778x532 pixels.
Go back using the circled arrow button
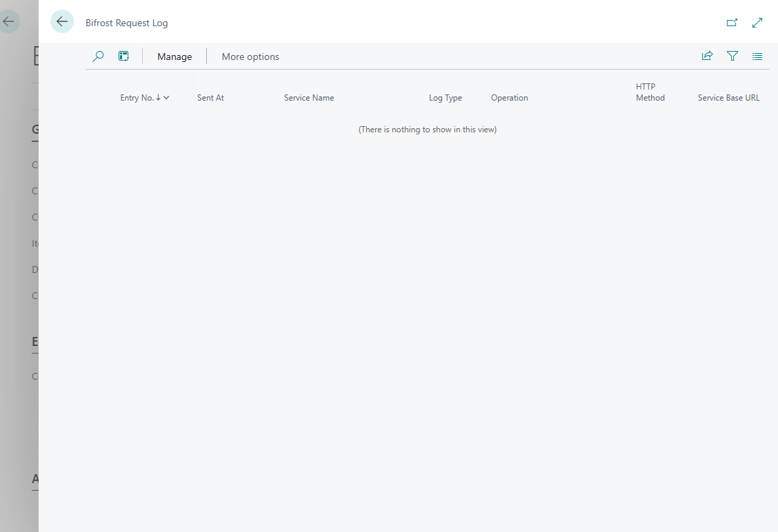click(x=62, y=22)
